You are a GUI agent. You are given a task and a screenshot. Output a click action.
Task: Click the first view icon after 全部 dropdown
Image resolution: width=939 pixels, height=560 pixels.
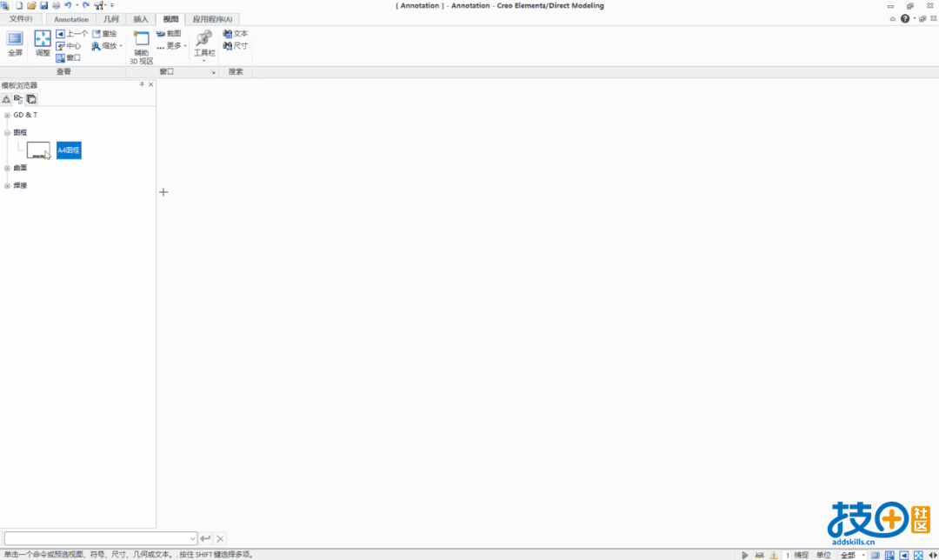click(x=876, y=555)
